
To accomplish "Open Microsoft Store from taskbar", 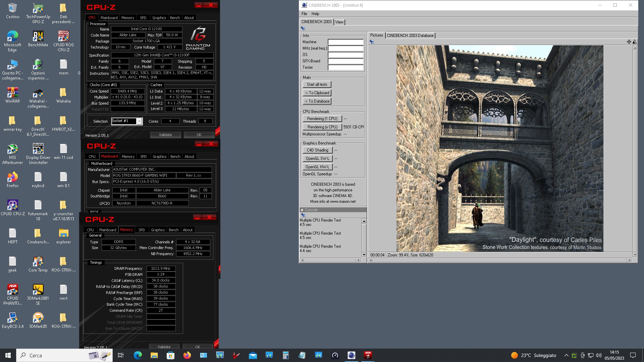I will pos(171,355).
